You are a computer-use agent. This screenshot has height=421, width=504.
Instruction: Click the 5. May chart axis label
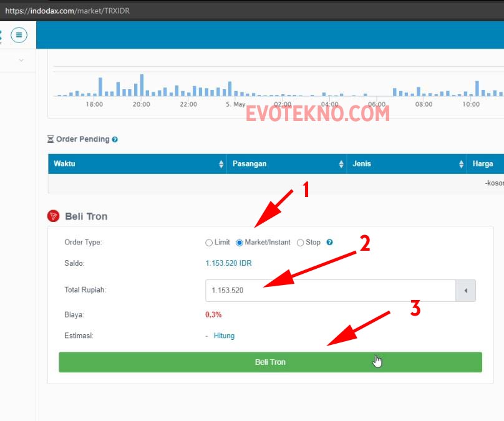point(235,104)
